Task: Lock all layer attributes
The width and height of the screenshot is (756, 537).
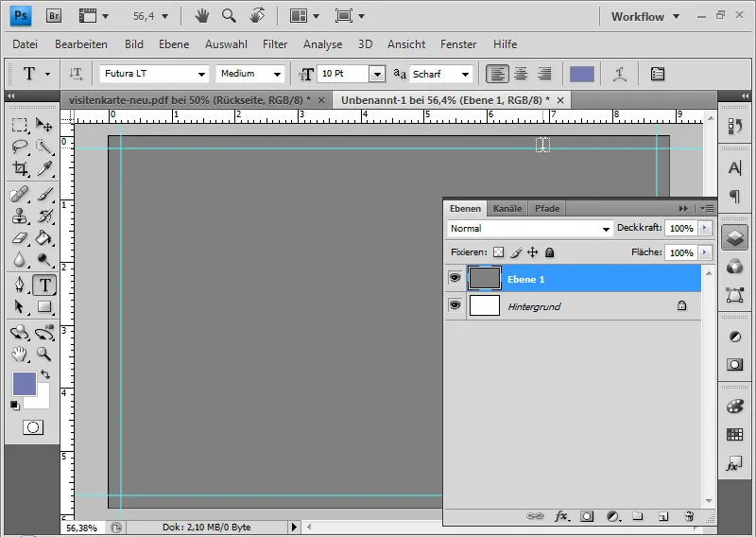Action: [550, 252]
